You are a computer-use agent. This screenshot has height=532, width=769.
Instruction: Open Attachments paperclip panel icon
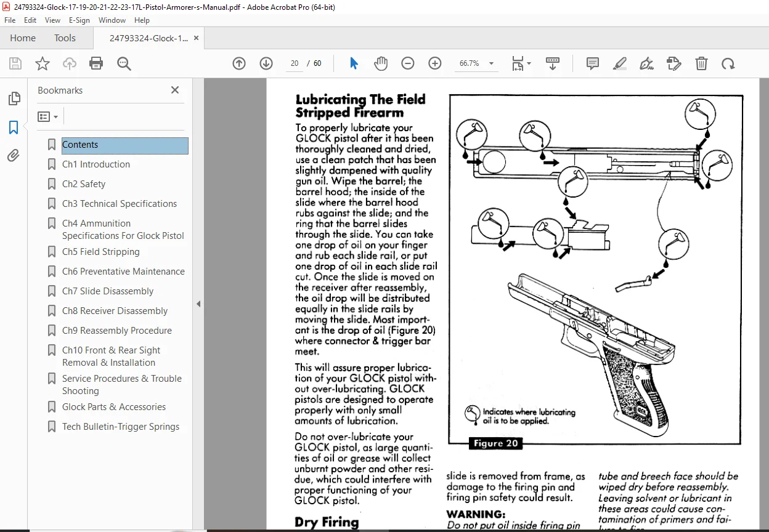point(14,156)
